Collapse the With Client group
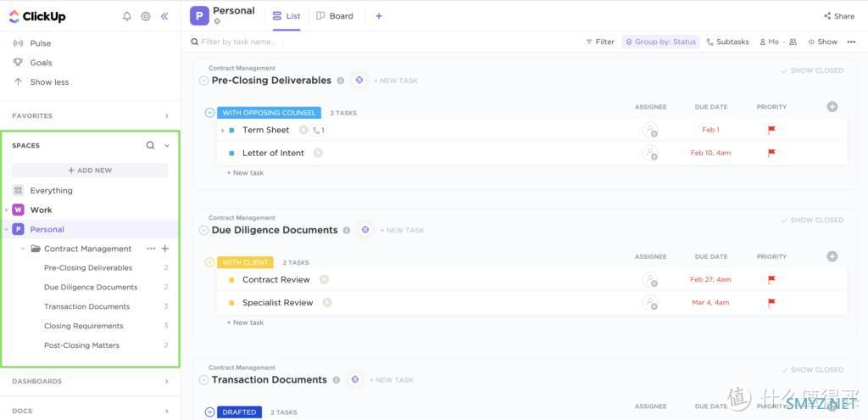This screenshot has width=868, height=420. pos(209,262)
